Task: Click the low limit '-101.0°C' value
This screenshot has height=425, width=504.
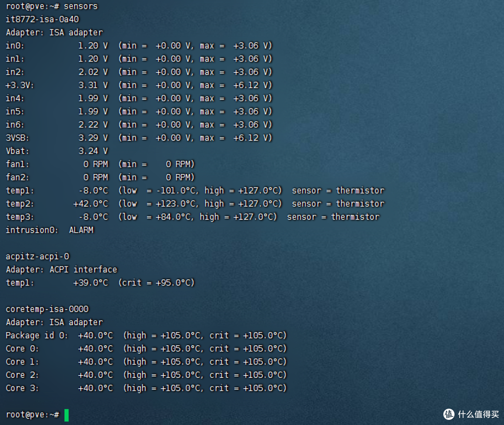Action: point(175,190)
